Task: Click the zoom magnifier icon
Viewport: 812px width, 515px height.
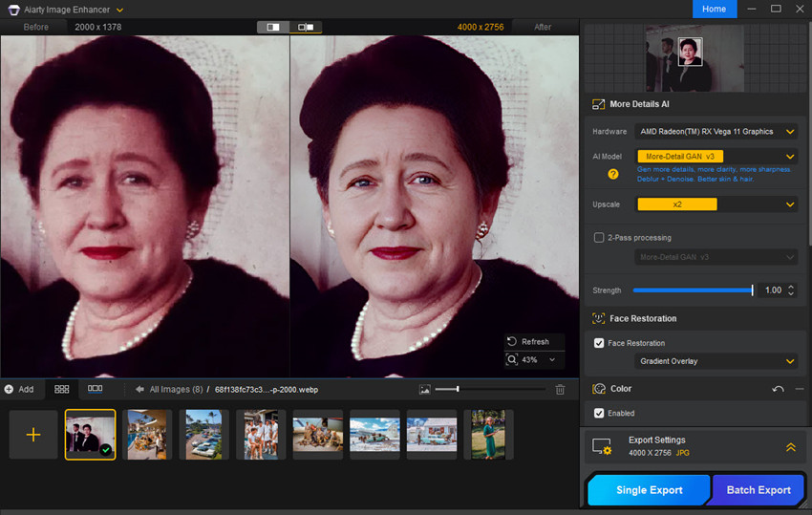Action: click(x=512, y=359)
